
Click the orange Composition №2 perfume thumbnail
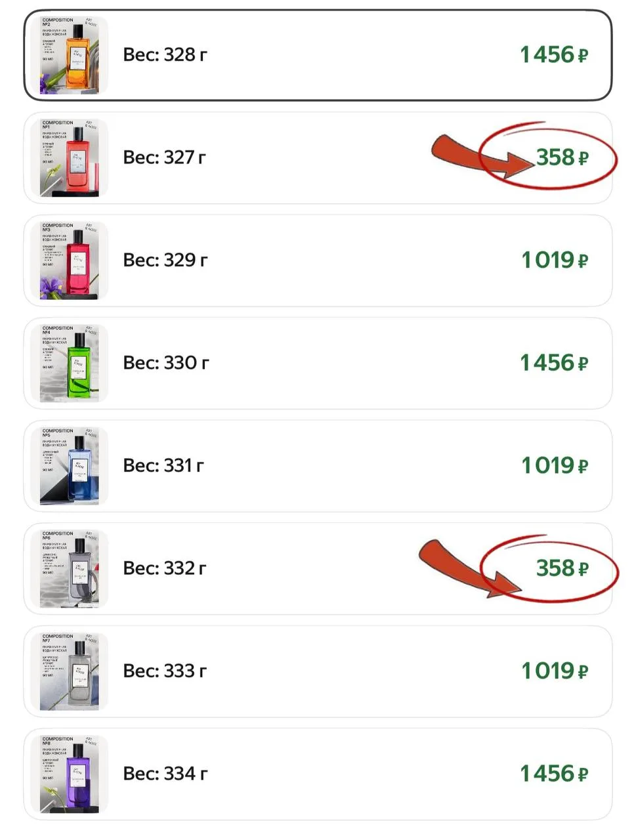[x=70, y=56]
